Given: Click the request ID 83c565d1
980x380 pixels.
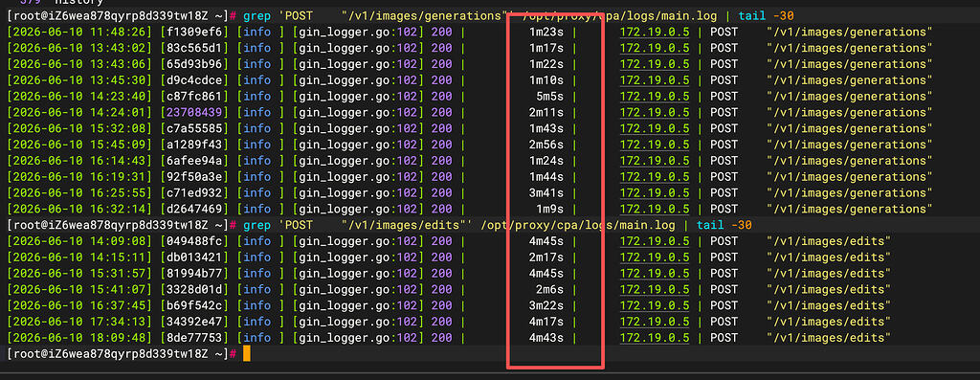Looking at the screenshot, I should click(195, 48).
